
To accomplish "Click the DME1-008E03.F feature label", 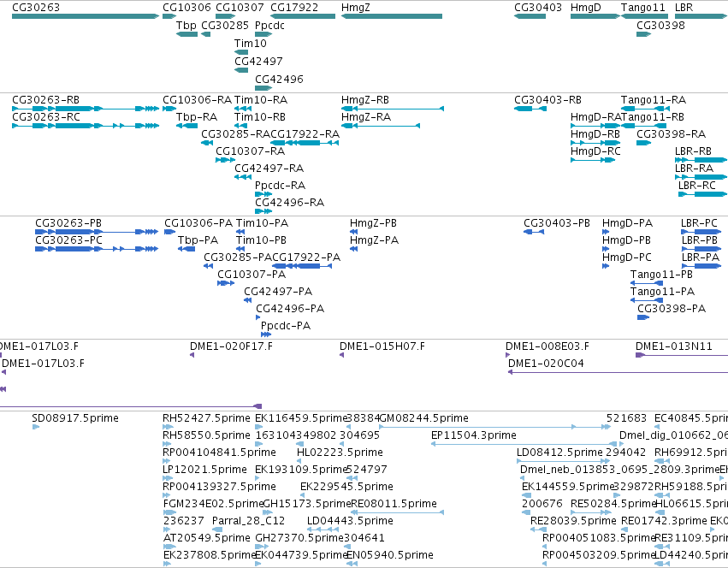I will [547, 346].
